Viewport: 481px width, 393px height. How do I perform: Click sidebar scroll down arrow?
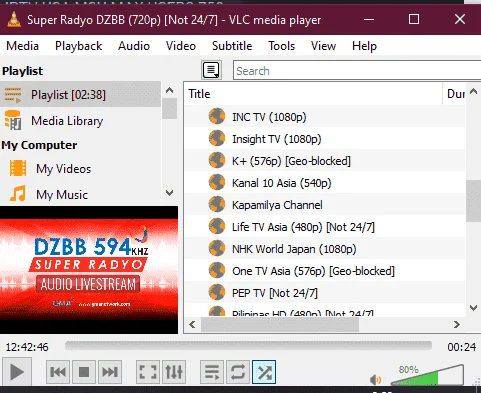(169, 193)
